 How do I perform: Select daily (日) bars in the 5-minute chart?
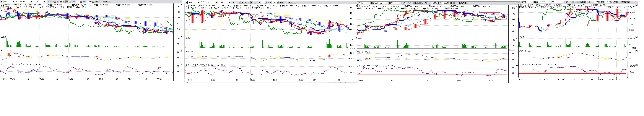point(57,2)
